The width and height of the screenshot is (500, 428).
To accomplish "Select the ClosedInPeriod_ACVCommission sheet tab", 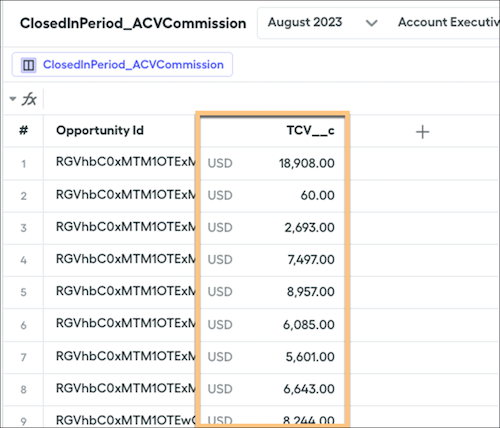I will 122,65.
